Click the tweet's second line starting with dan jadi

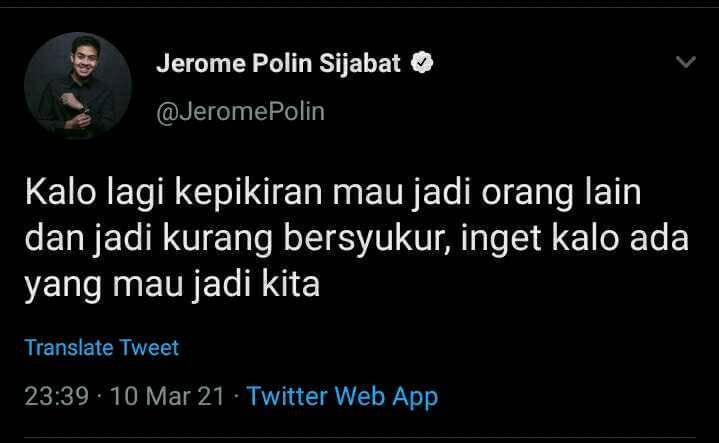click(x=357, y=239)
